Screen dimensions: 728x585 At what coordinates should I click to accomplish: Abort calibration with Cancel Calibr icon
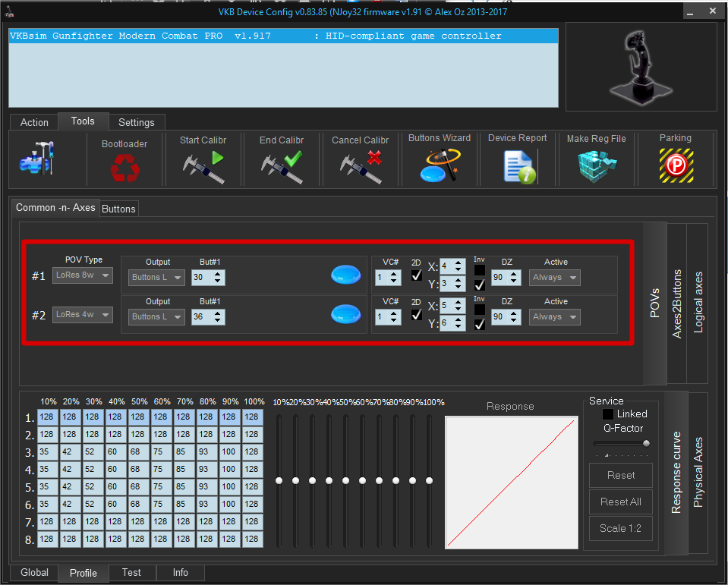361,167
